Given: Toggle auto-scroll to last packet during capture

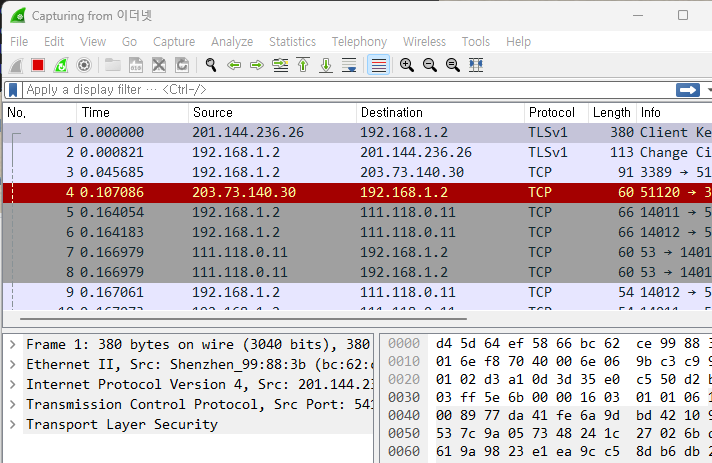Looking at the screenshot, I should pos(349,65).
